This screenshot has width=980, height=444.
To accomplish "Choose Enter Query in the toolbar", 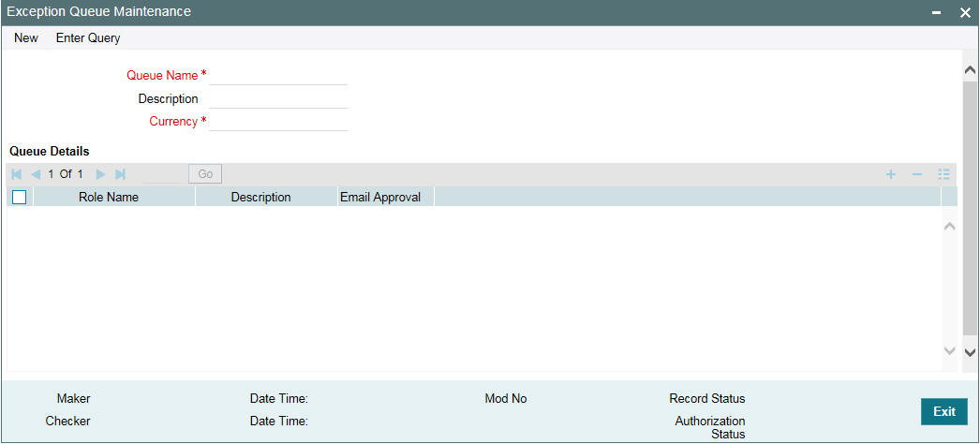I will click(x=88, y=38).
